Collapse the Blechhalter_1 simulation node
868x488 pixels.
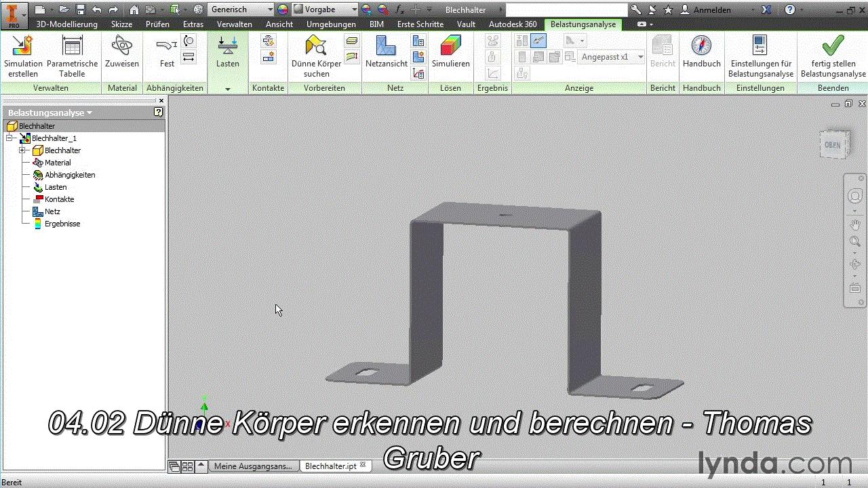(x=9, y=138)
